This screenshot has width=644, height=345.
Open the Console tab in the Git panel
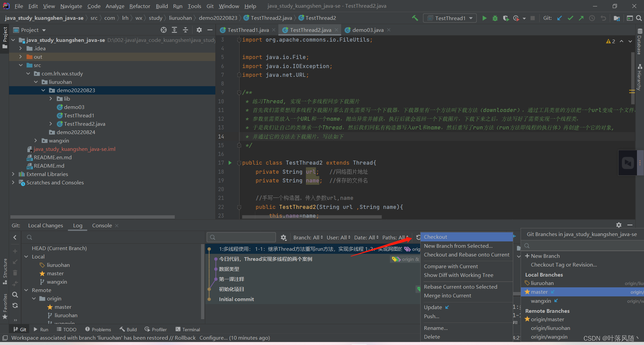tap(102, 225)
